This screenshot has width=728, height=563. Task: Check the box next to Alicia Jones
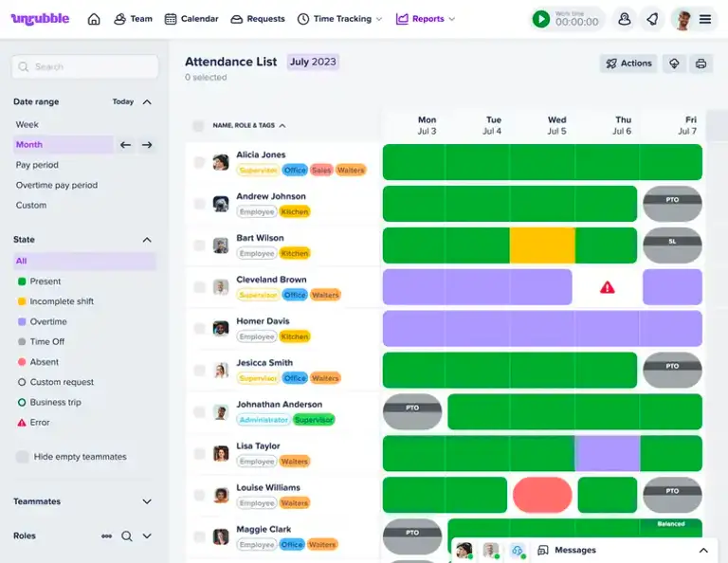click(199, 162)
